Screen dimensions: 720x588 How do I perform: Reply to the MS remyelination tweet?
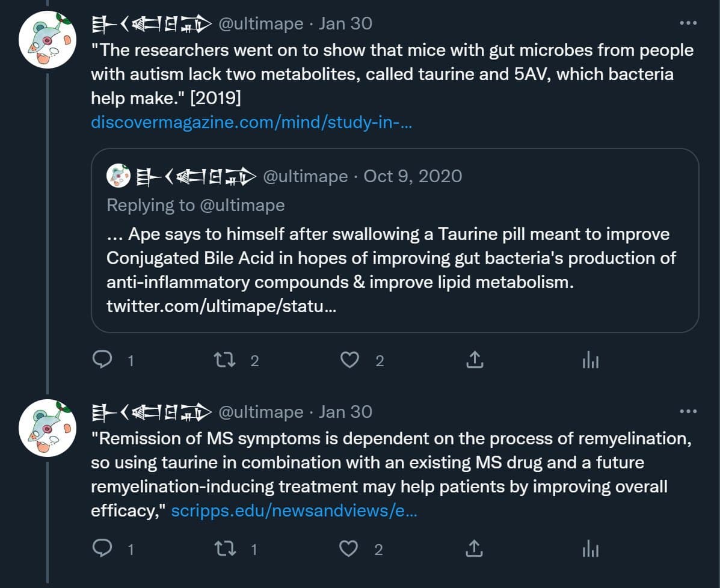[103, 549]
